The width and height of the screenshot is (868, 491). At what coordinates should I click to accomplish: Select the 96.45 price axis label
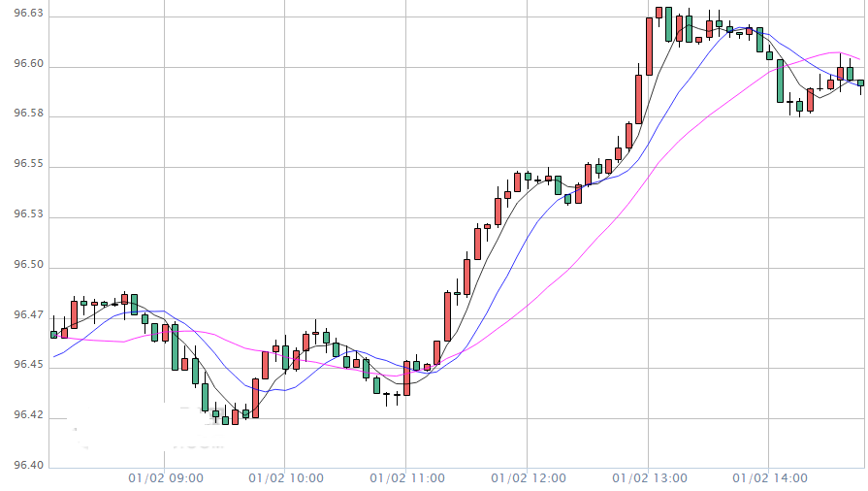(27, 366)
